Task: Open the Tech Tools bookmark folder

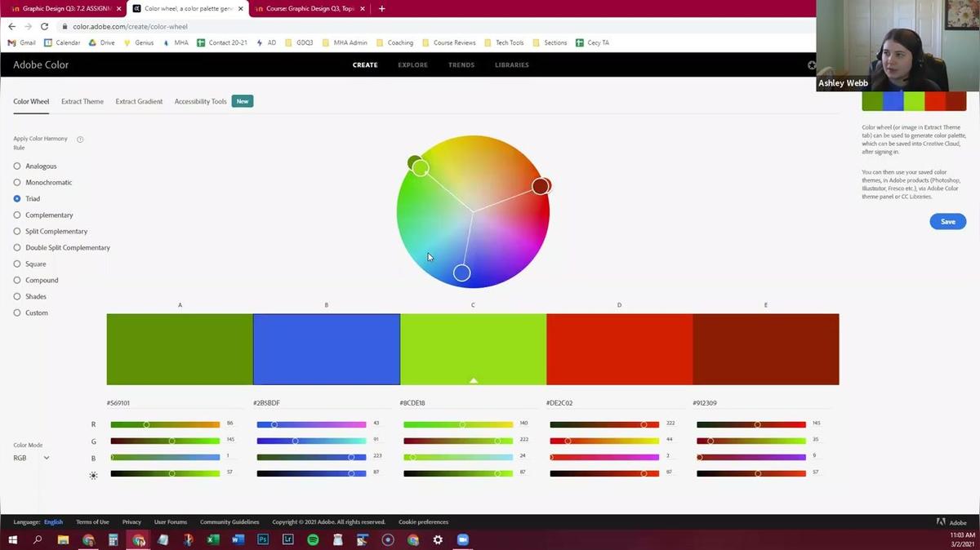Action: 504,42
